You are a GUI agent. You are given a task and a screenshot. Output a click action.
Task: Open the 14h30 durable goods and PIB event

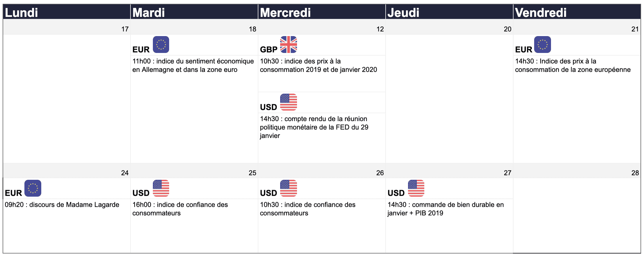click(446, 209)
